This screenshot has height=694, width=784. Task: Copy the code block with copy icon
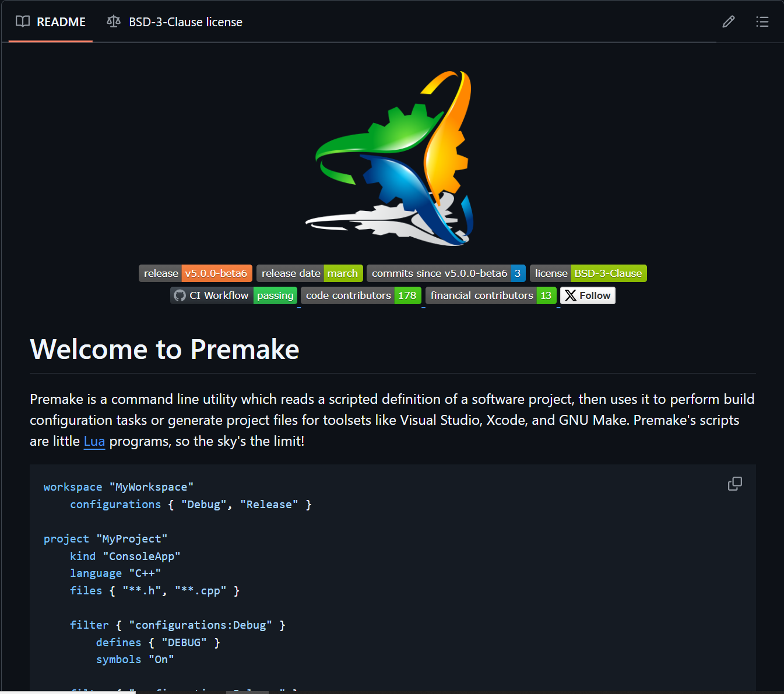coord(735,484)
